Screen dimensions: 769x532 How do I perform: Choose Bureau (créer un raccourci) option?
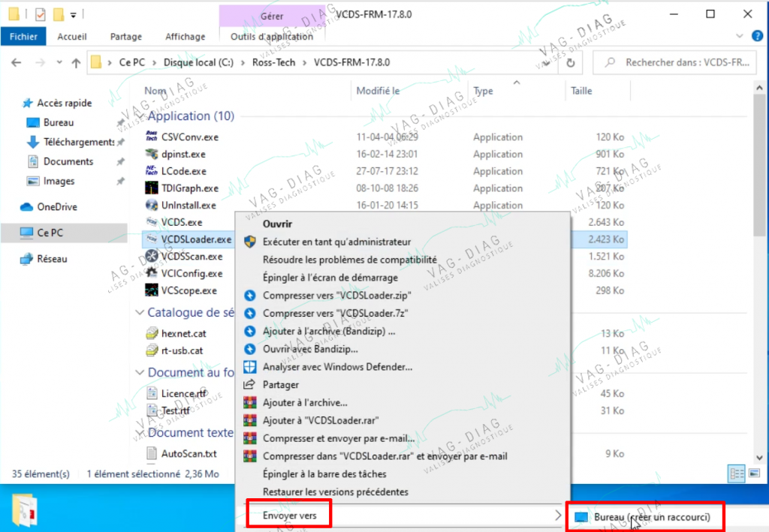[645, 517]
